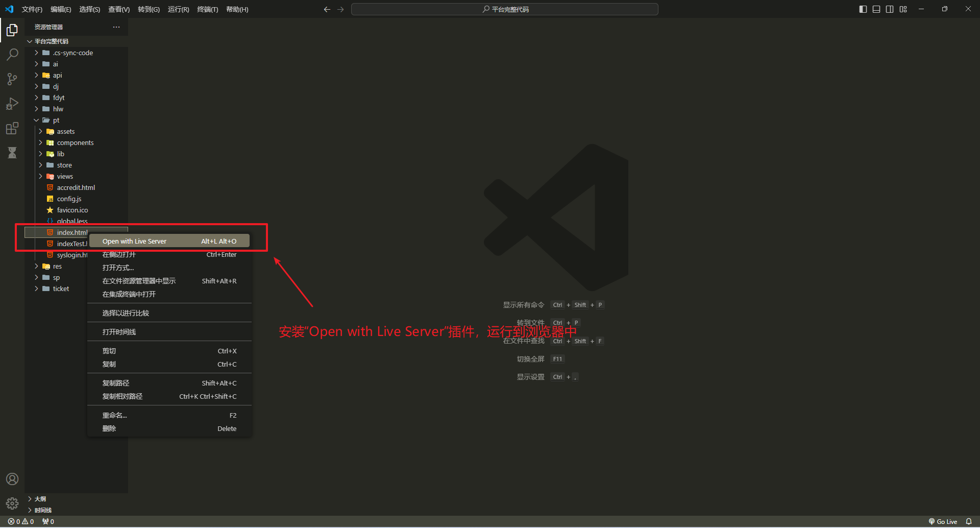
Task: Toggle the secondary sidebar layout icon
Action: pos(890,9)
